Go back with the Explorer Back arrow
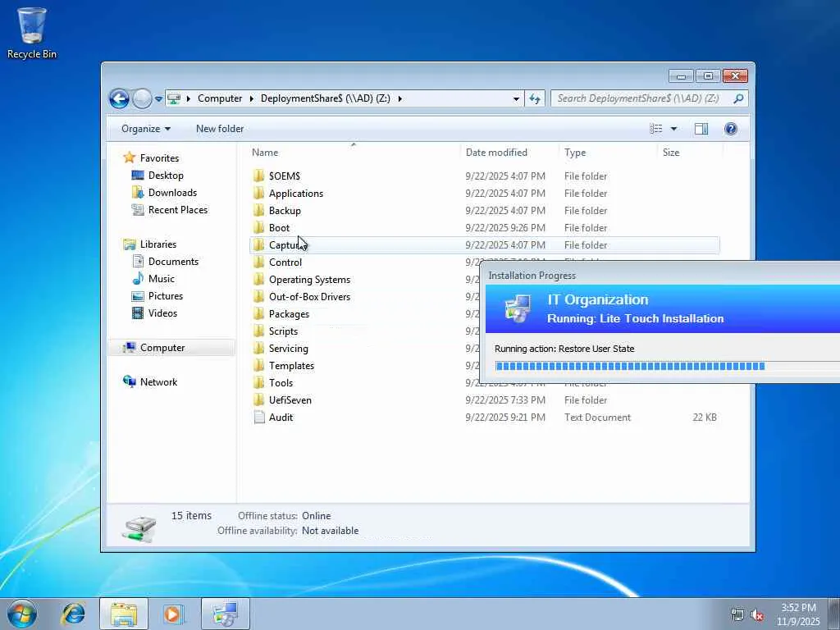Screen dimensions: 840x630 (x=120, y=98)
